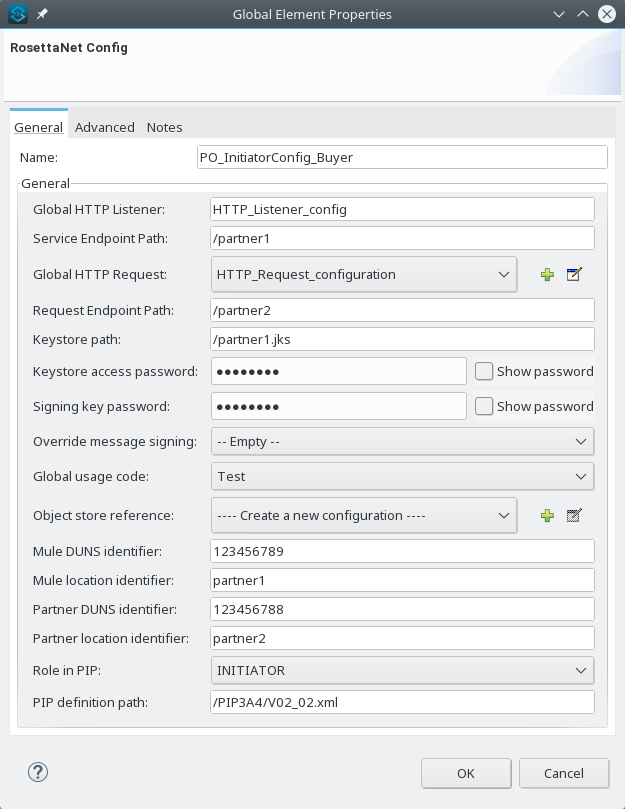The image size is (625, 809).
Task: Edit the Object store reference configuration
Action: coord(574,515)
